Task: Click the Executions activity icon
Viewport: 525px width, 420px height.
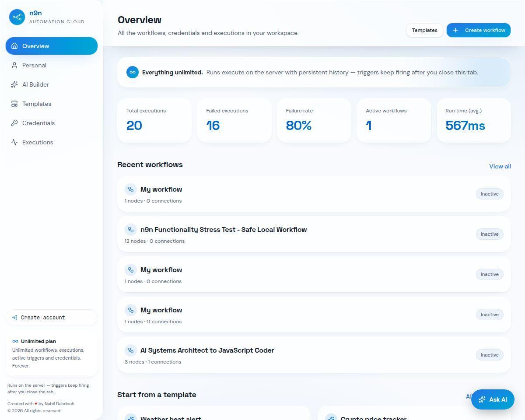Action: tap(14, 142)
